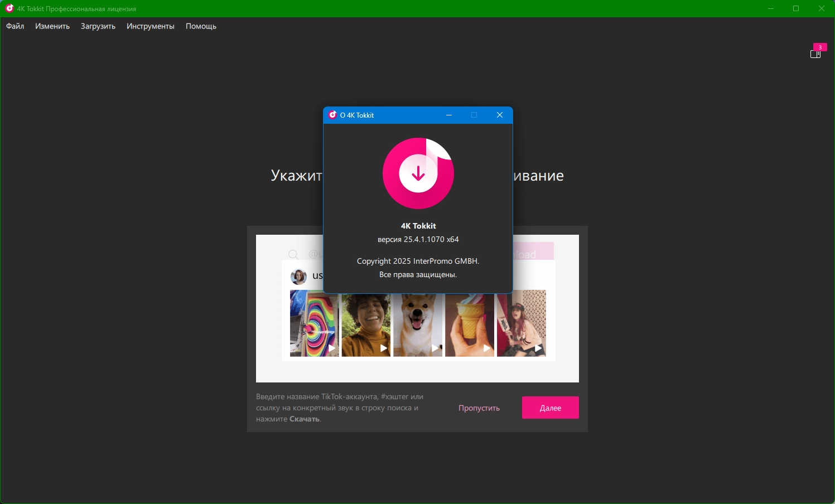Open the Загрузить menu
Viewport: 835px width, 504px height.
coord(98,26)
